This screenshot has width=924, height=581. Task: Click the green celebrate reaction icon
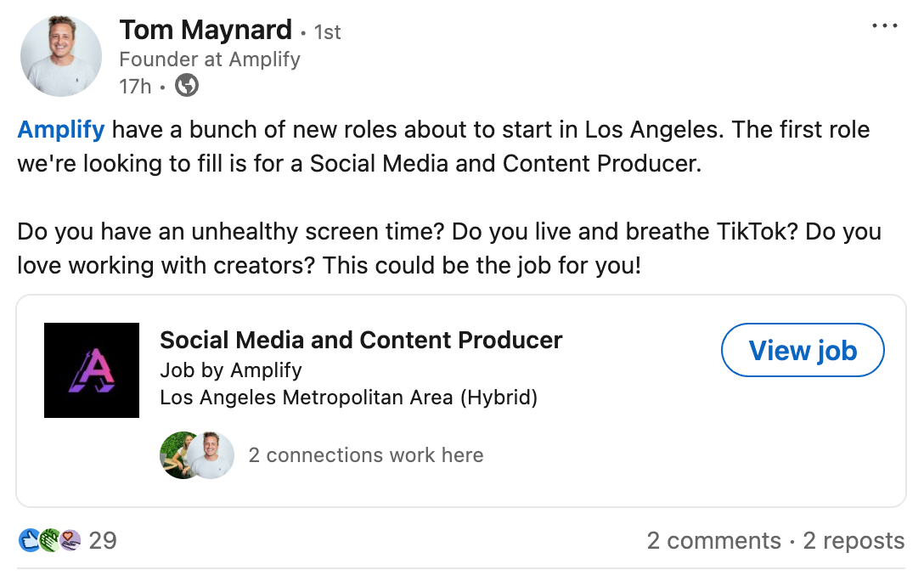(49, 539)
